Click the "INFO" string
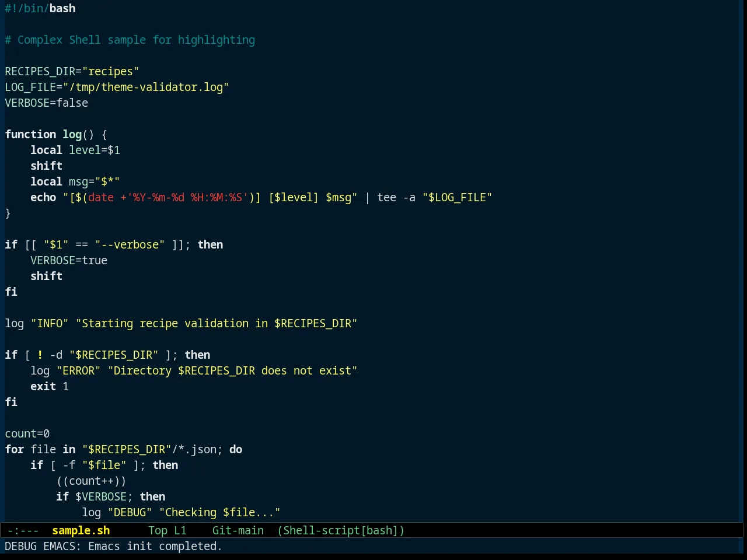The height and width of the screenshot is (560, 747). (50, 323)
